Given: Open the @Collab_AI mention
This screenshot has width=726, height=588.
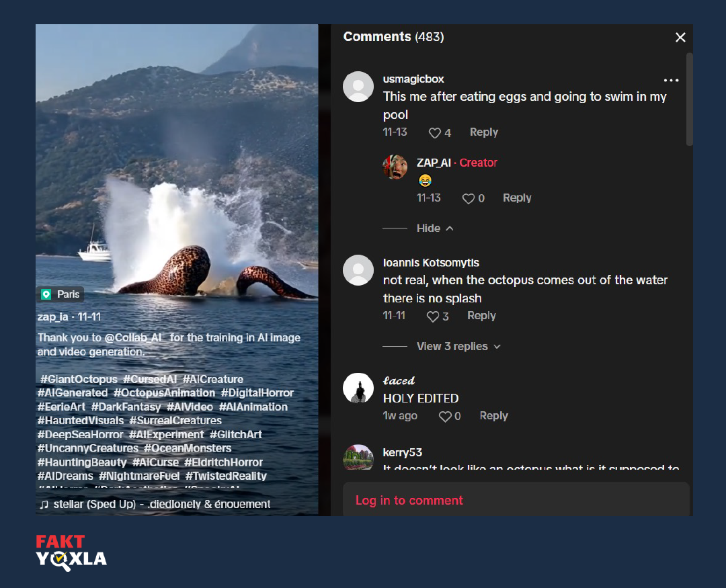Looking at the screenshot, I should (x=133, y=337).
